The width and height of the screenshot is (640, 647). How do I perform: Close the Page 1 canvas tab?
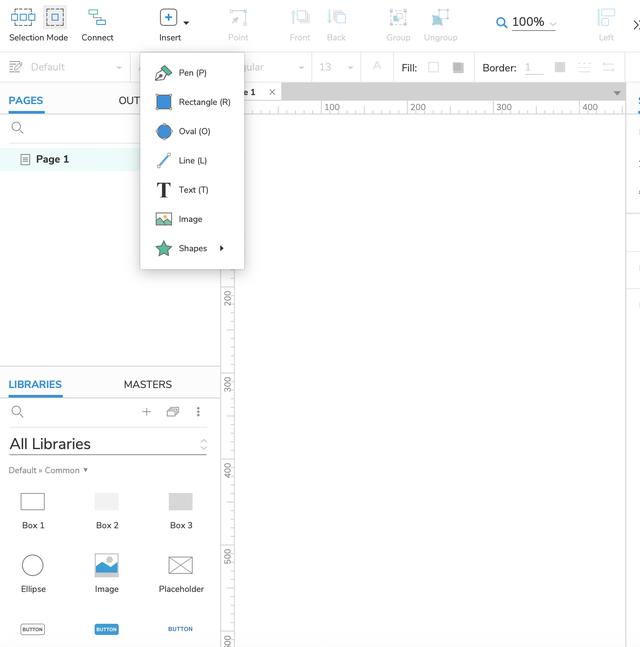(x=272, y=92)
